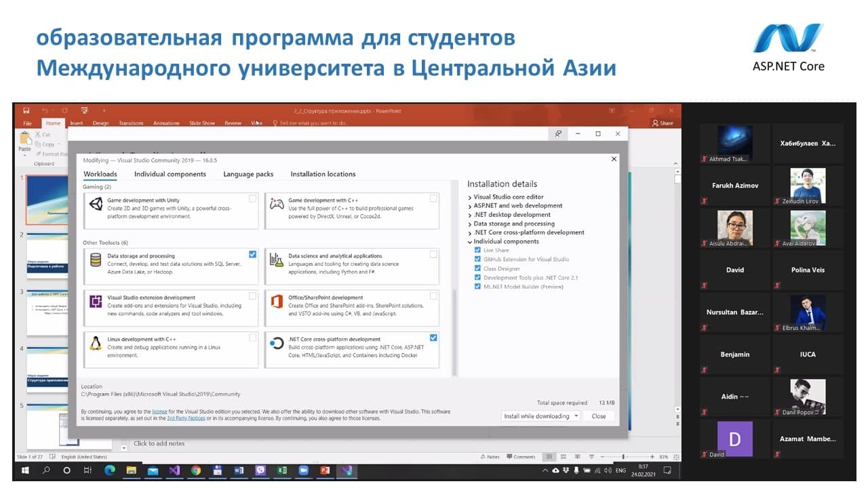Click the Start From Beginning presentation icon
Viewport: 868px width, 488px height.
85,110
